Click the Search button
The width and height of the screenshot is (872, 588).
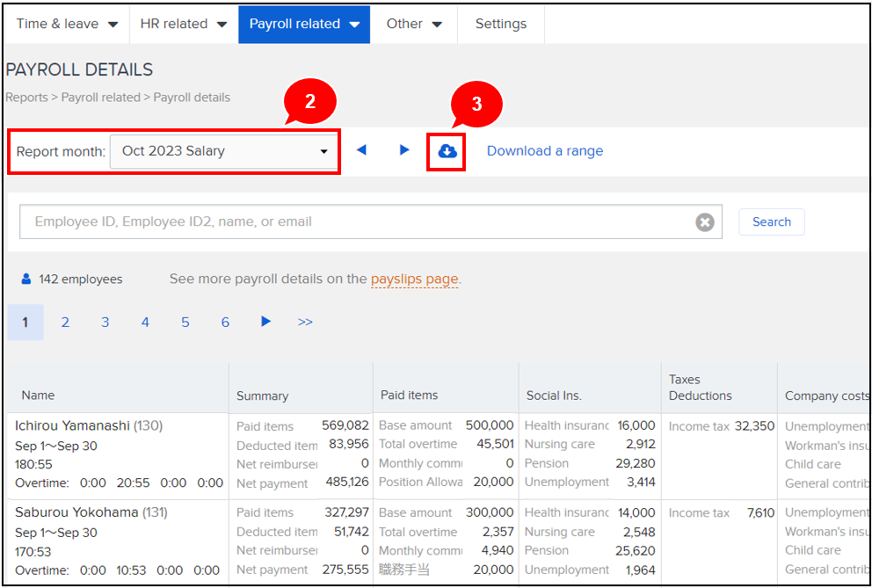point(771,222)
